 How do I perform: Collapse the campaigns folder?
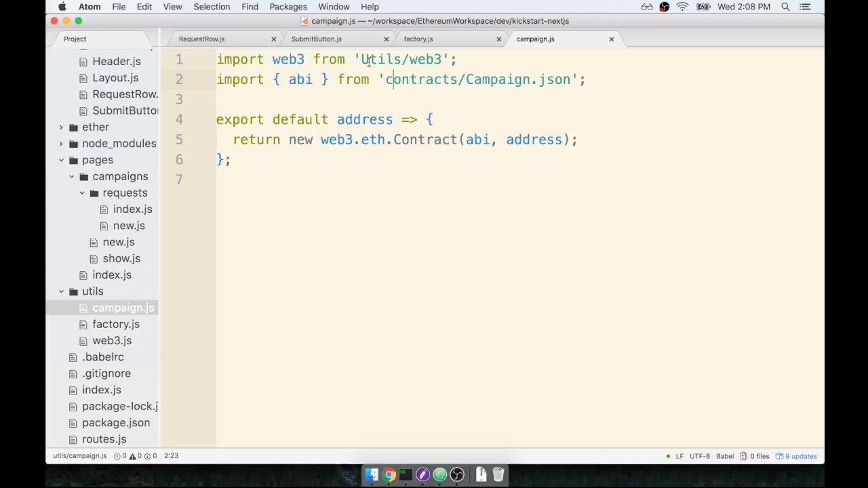71,177
